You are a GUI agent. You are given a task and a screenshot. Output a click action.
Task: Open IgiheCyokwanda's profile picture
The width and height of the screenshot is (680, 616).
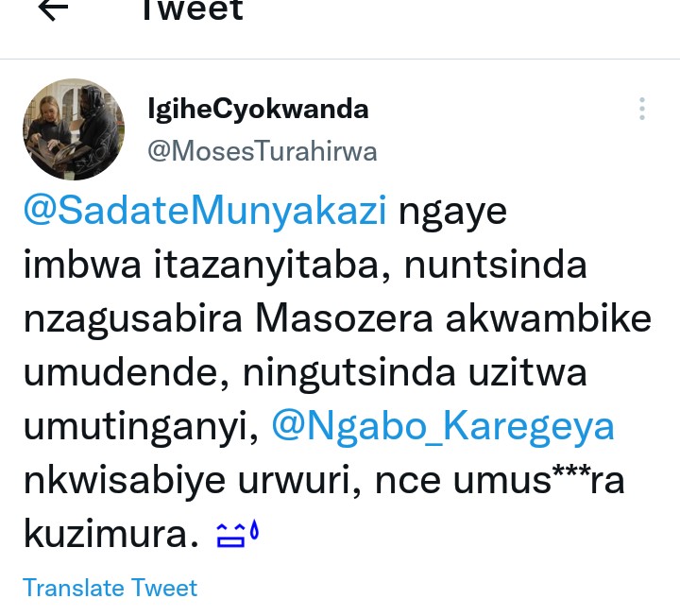(x=74, y=129)
